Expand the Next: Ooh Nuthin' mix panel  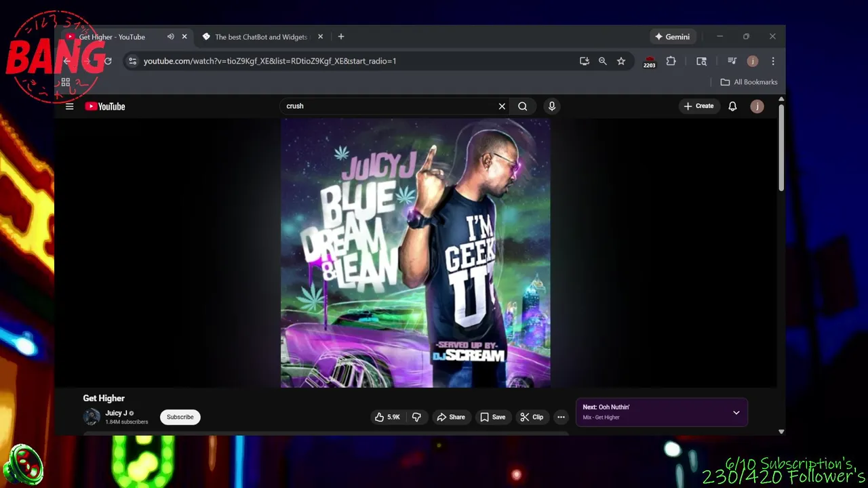pos(736,413)
